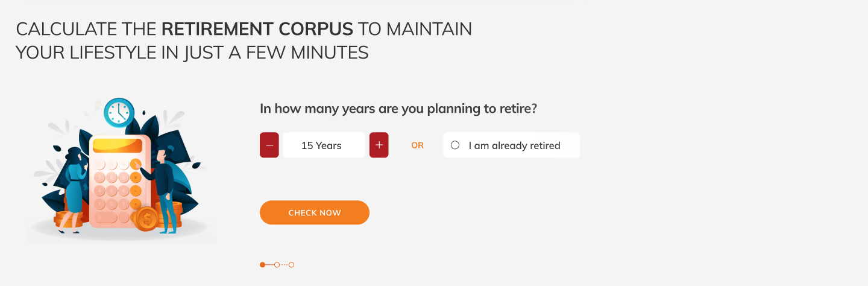The width and height of the screenshot is (868, 286).
Task: Jump to the second step indicator dot
Action: point(277,264)
